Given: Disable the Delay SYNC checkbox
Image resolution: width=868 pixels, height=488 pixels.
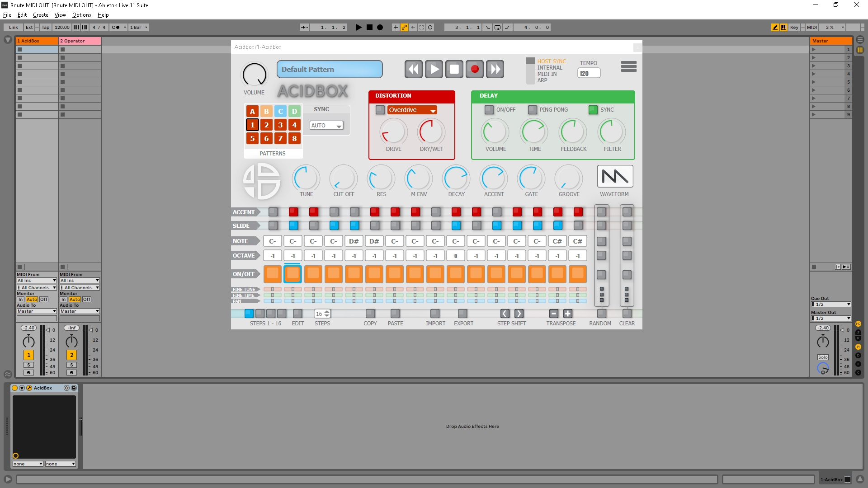Looking at the screenshot, I should click(593, 110).
